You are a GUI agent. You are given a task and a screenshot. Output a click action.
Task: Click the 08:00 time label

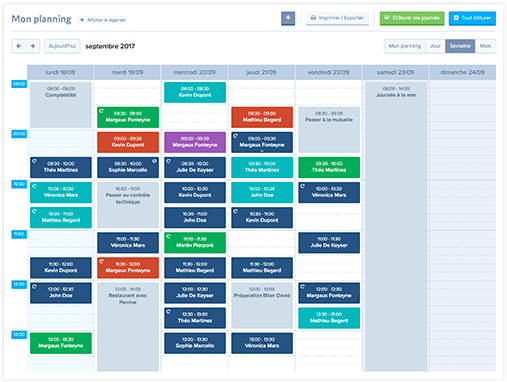tap(19, 84)
